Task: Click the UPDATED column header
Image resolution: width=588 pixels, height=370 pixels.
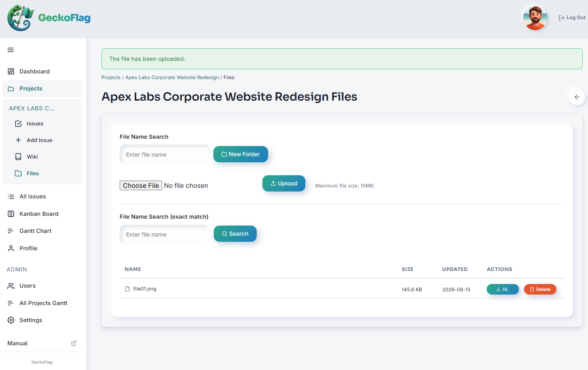Action: (455, 269)
